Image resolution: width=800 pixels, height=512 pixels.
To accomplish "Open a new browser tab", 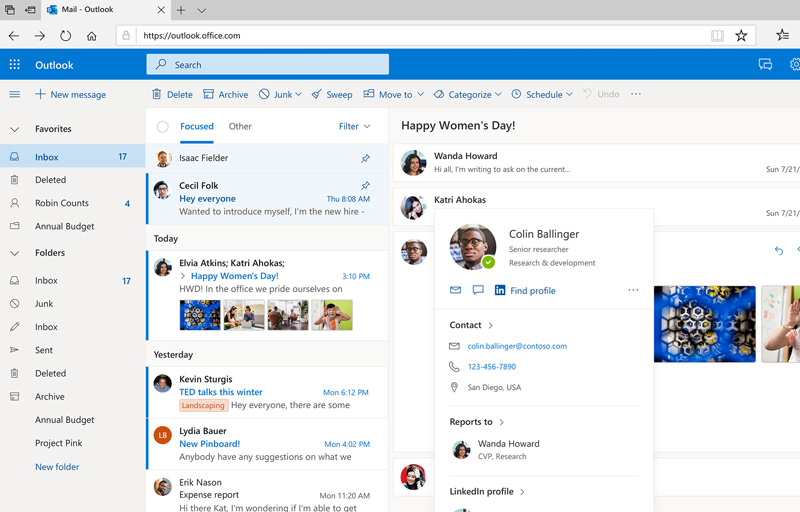I will pos(181,10).
